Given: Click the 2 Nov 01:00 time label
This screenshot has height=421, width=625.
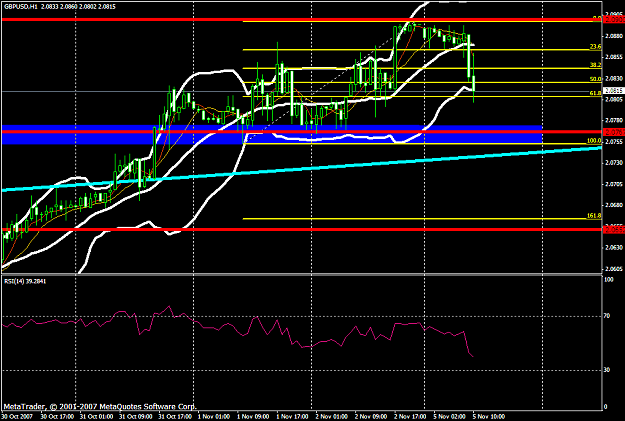Looking at the screenshot, I should pyautogui.click(x=332, y=417).
